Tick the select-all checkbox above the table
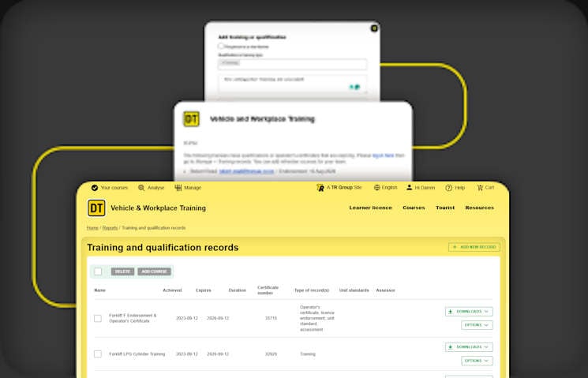Screen dimensions: 588x378 [98, 271]
